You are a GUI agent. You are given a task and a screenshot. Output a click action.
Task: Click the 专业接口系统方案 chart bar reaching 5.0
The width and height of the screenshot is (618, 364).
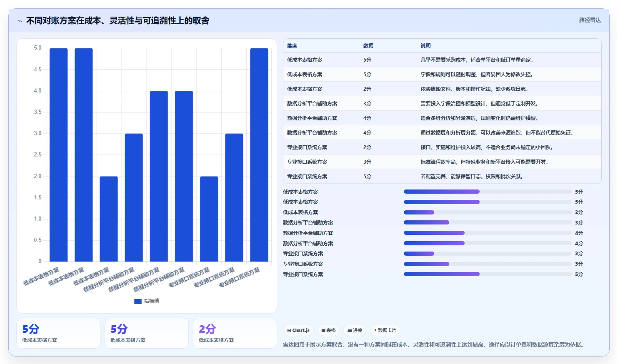(259, 155)
